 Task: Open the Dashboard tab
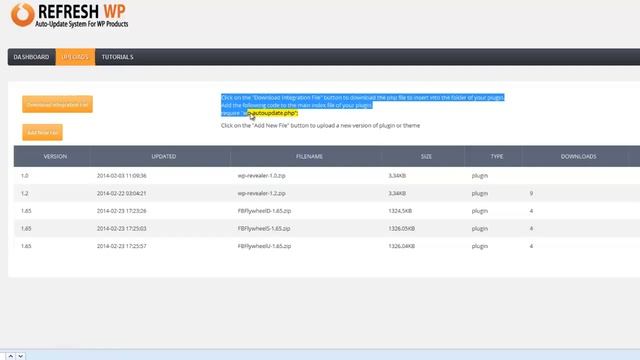(x=31, y=57)
